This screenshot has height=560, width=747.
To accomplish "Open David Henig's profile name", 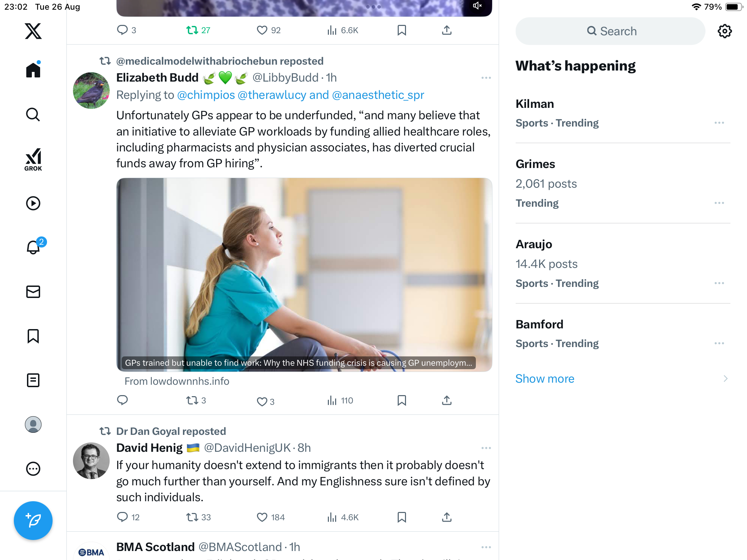I will (149, 448).
